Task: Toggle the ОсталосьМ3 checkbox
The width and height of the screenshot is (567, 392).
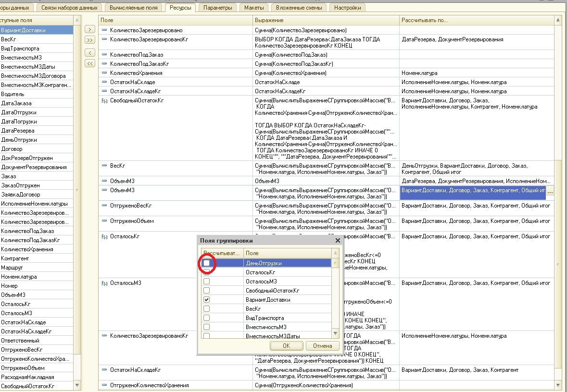Action: click(206, 282)
